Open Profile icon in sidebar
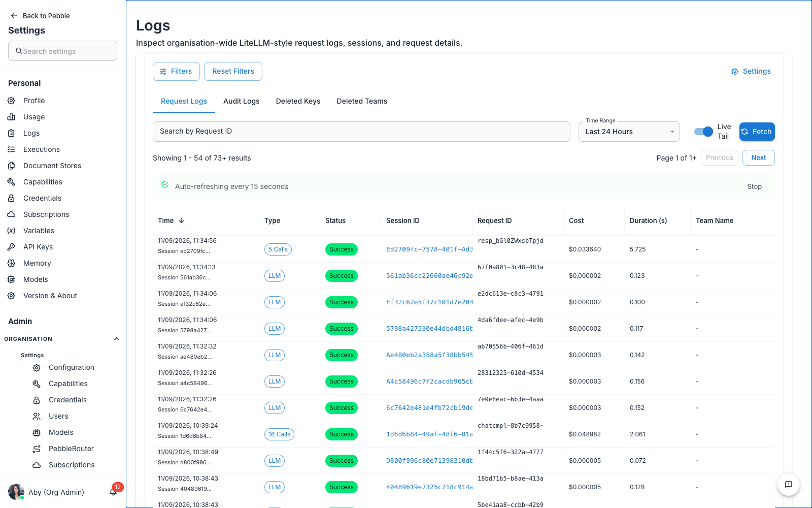 click(11, 101)
